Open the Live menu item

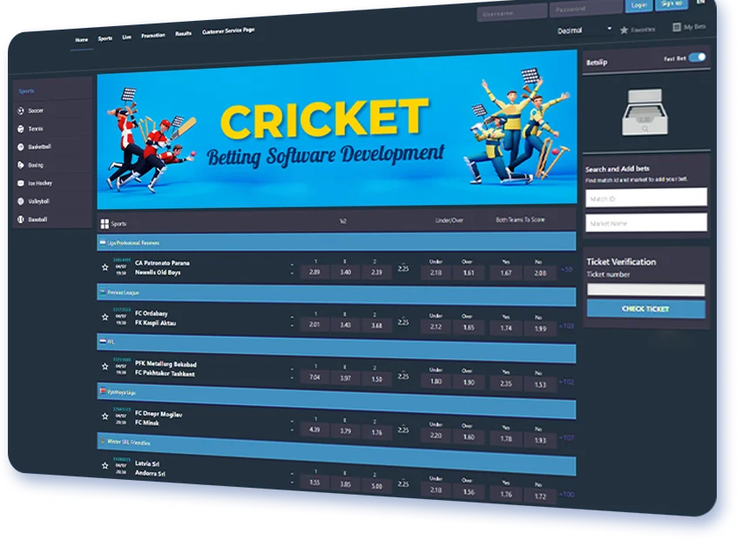[x=127, y=37]
